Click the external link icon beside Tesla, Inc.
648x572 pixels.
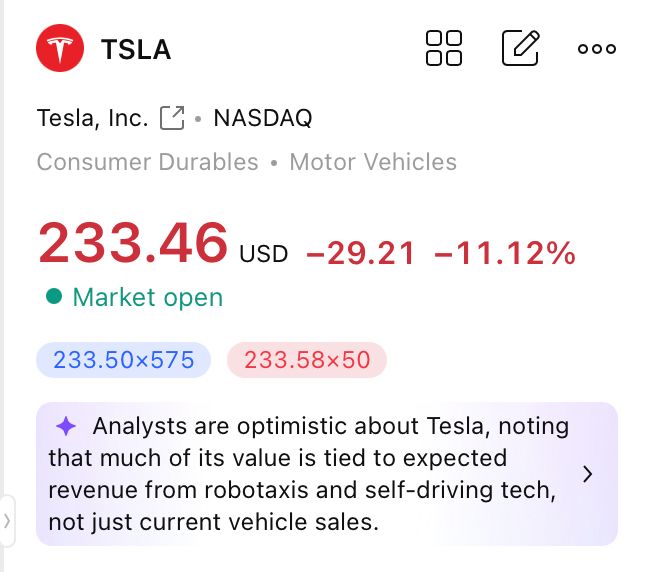172,119
